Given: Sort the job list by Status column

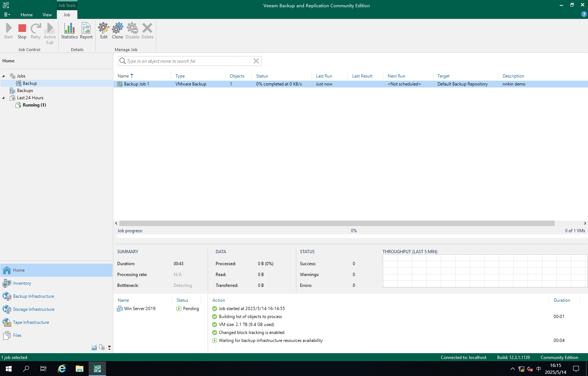Looking at the screenshot, I should pyautogui.click(x=262, y=76).
